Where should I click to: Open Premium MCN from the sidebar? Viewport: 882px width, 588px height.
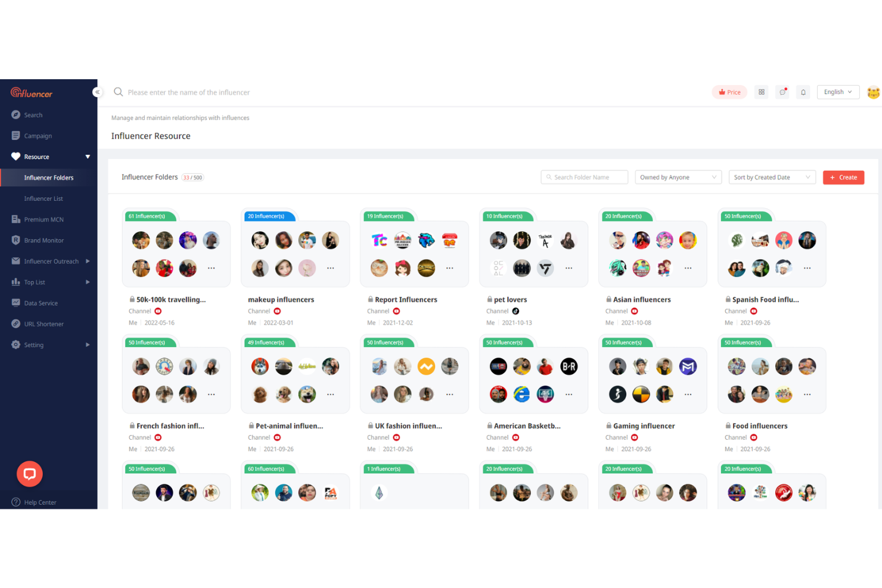point(44,219)
